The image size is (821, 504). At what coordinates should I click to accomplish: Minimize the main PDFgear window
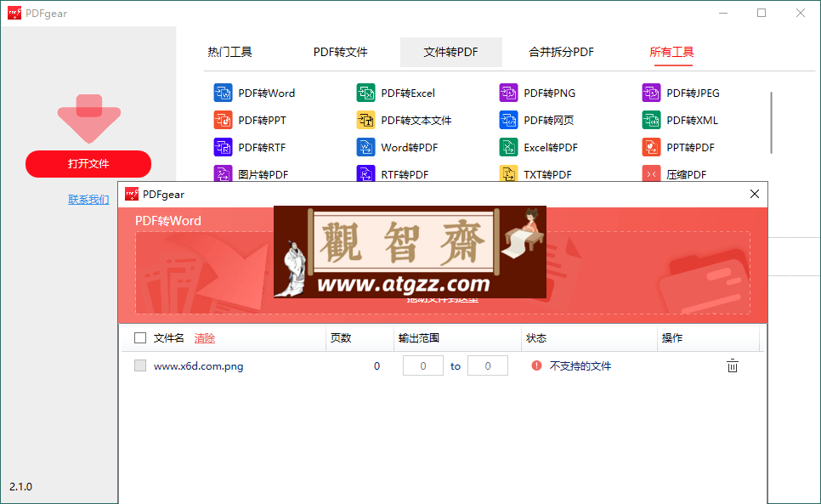click(x=723, y=13)
